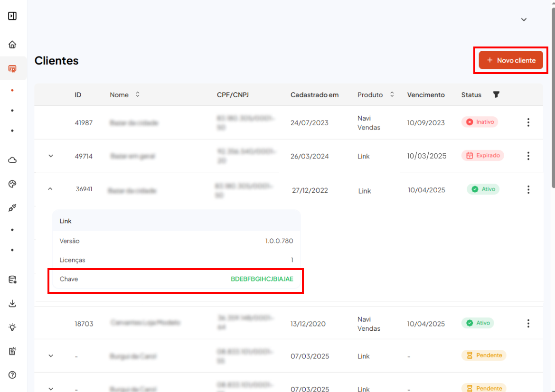Click the page vertical scrollbar
Image resolution: width=555 pixels, height=392 pixels.
(553, 97)
